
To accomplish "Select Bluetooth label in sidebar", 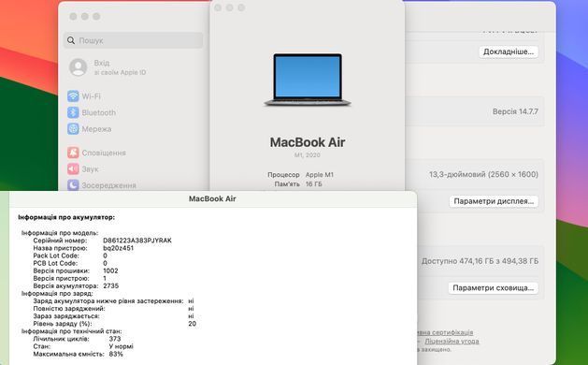I will click(x=99, y=112).
